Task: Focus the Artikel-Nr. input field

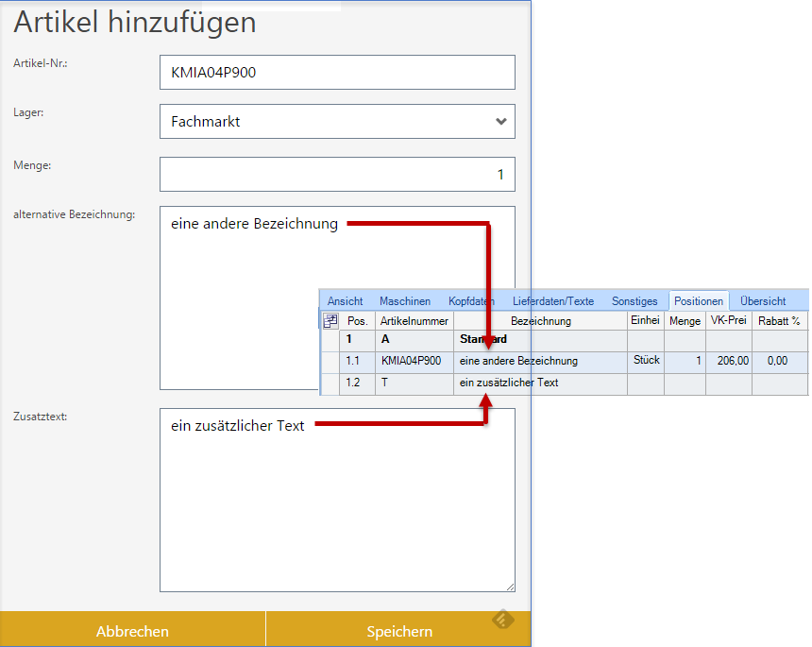Action: [337, 72]
